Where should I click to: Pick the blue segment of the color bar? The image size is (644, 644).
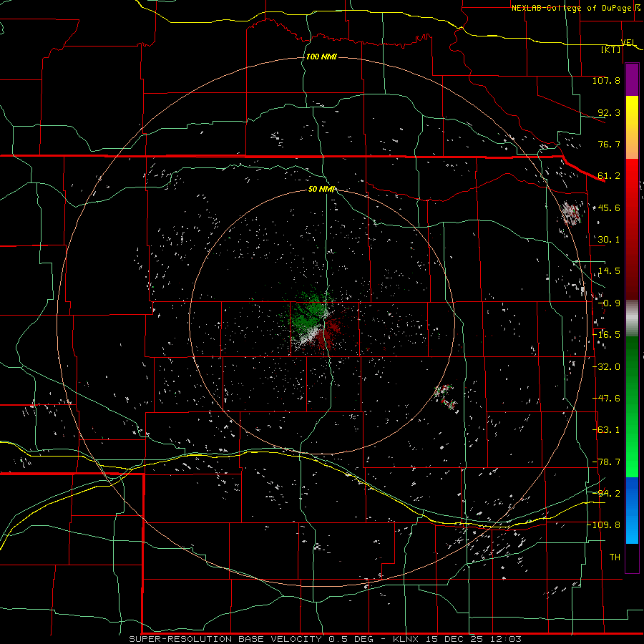point(632,510)
